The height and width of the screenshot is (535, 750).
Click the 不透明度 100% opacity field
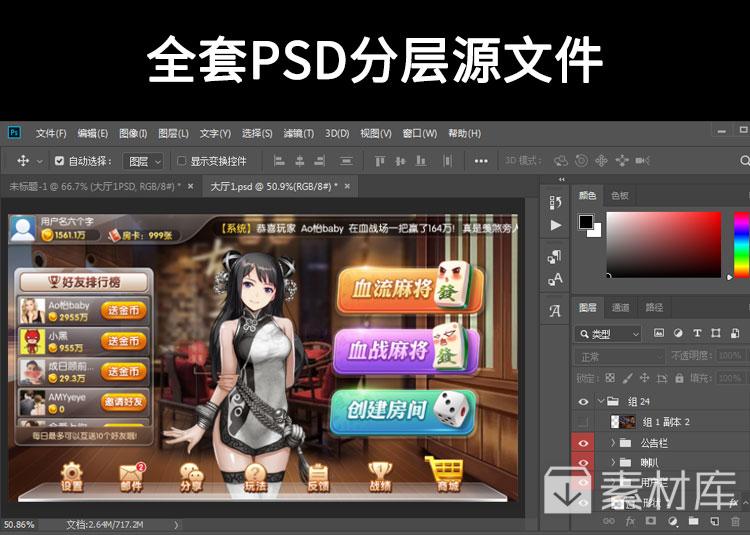click(x=730, y=356)
